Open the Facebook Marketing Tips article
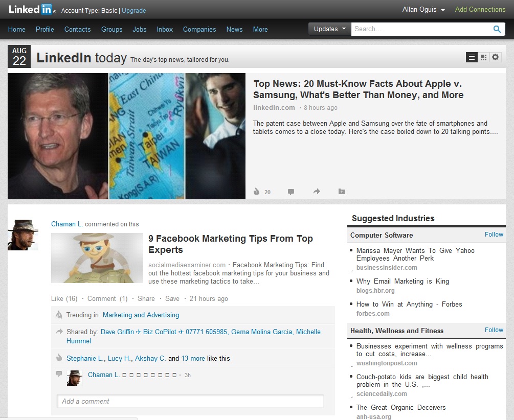 [231, 238]
